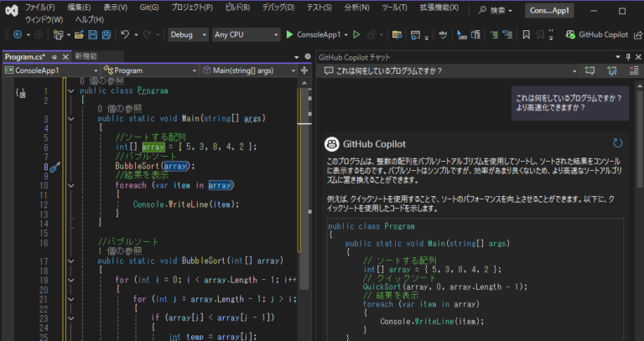Open the Any CPU platform dropdown
This screenshot has height=341, width=644.
point(246,35)
